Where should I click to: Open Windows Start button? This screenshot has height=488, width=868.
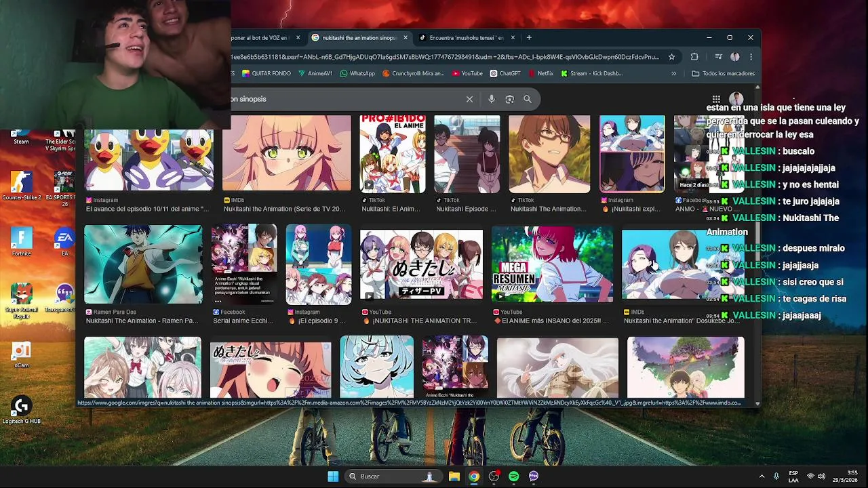(x=333, y=476)
